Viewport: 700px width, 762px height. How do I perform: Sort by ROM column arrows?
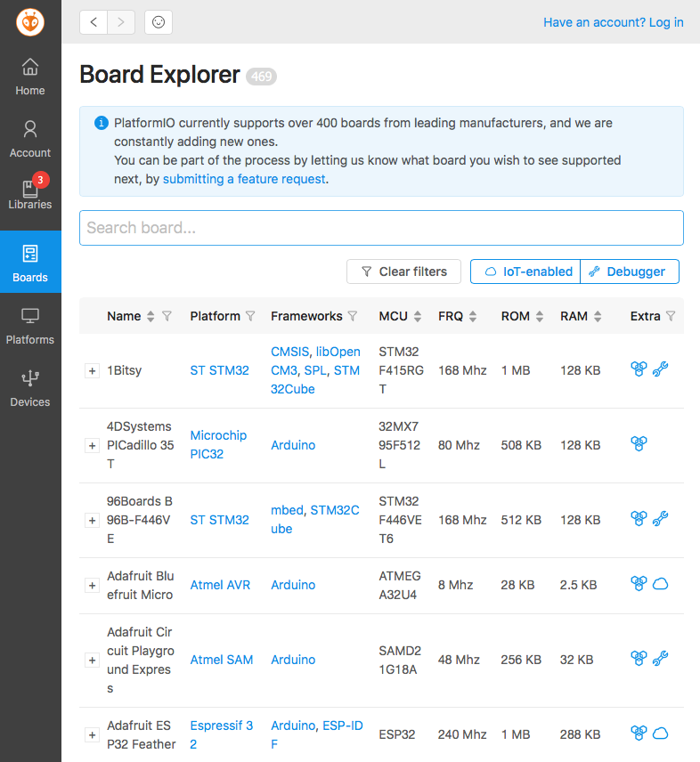point(540,316)
